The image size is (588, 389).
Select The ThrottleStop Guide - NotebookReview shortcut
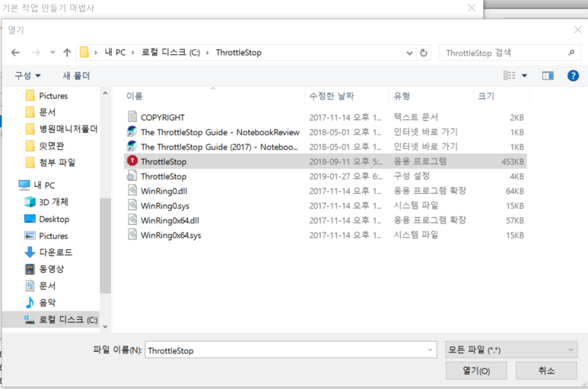click(326, 131)
